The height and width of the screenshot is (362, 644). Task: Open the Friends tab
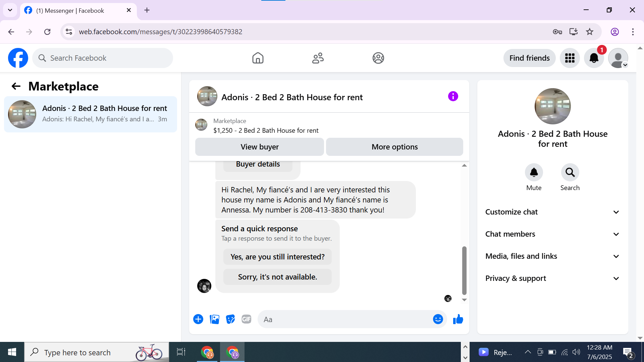[318, 58]
